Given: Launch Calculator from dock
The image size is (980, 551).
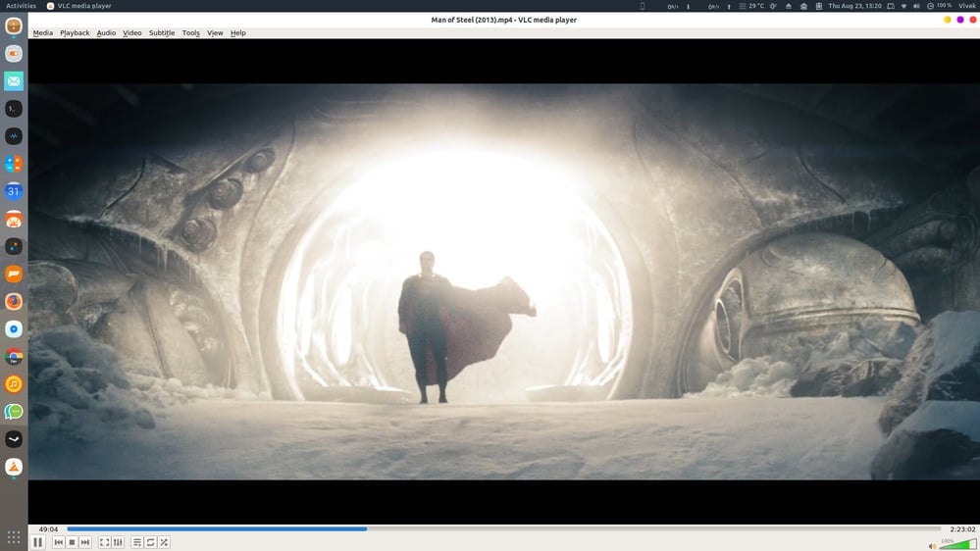Looking at the screenshot, I should (x=14, y=164).
